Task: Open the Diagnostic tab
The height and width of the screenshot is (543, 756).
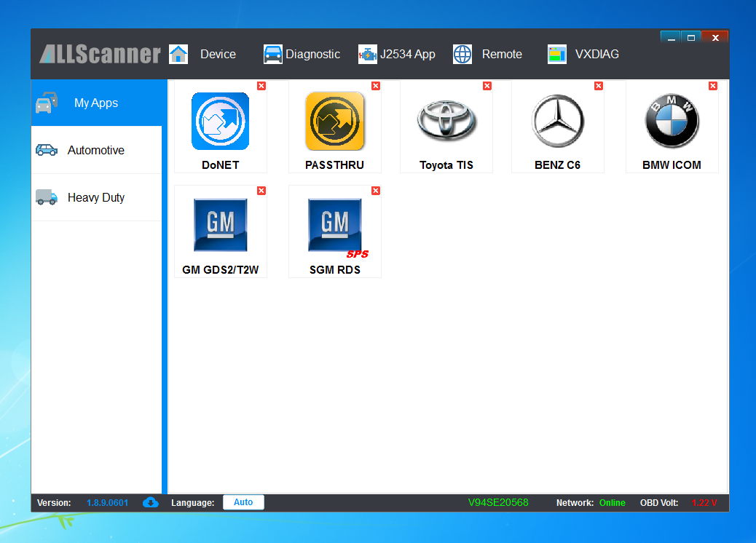Action: 302,54
